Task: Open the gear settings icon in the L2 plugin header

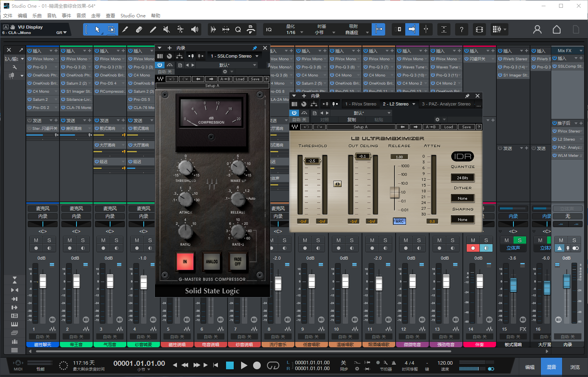Action: [437, 119]
